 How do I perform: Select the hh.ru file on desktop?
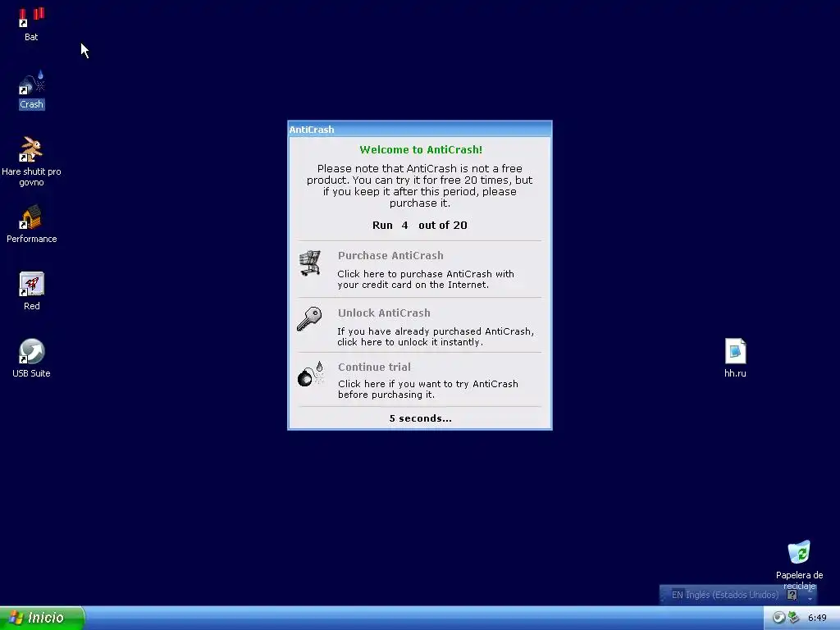(735, 358)
